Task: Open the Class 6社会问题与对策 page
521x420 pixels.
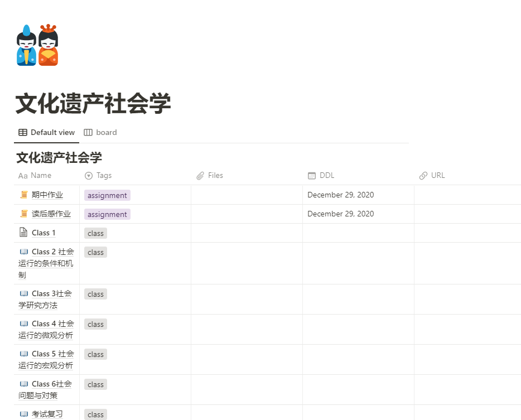Action: [x=51, y=384]
